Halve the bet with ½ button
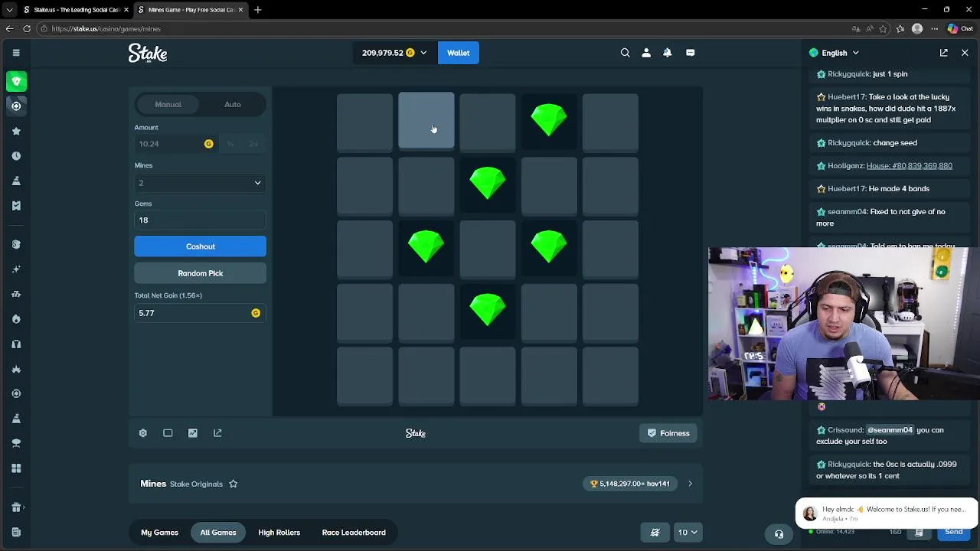This screenshot has height=551, width=980. tap(230, 144)
